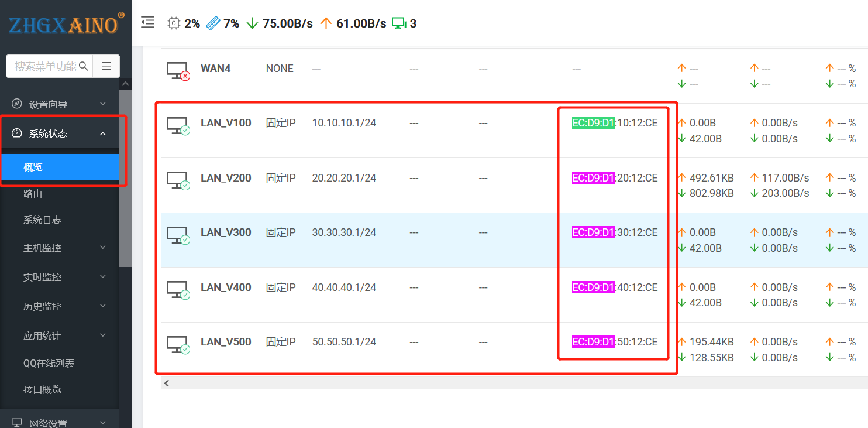The height and width of the screenshot is (428, 868).
Task: Expand the 设置向导 menu
Action: [x=60, y=104]
